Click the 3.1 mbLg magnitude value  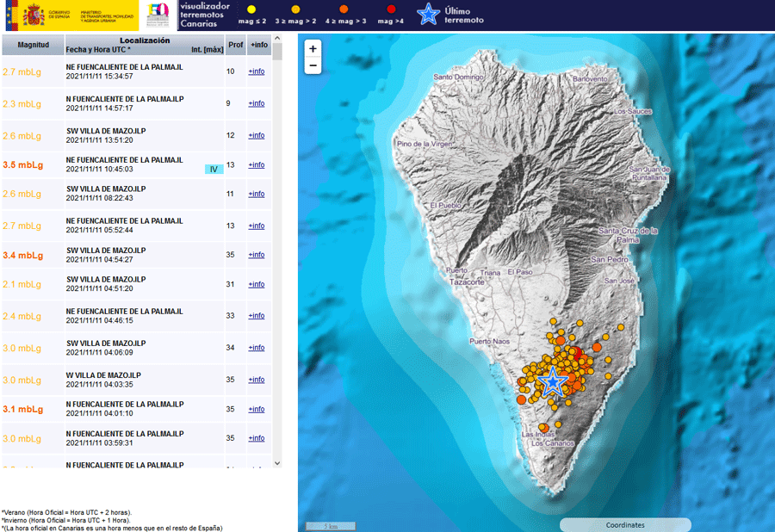[x=22, y=410]
